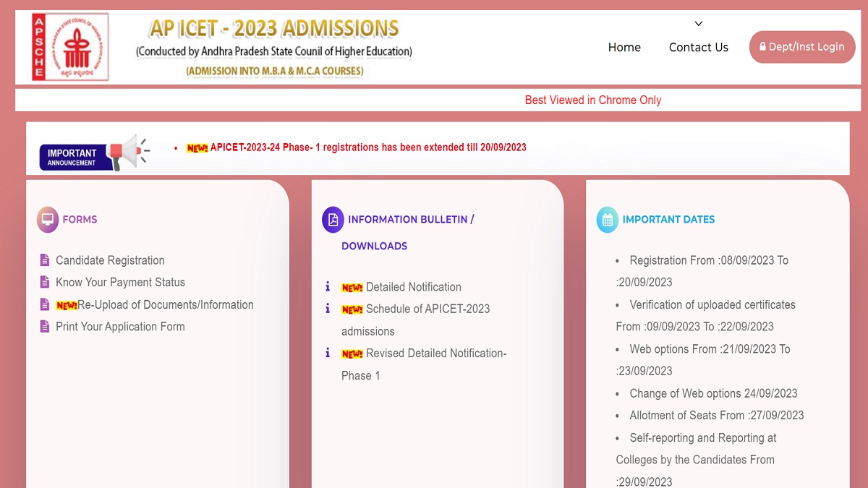Click the NEW badge in the announcement bar
The width and height of the screenshot is (868, 488).
point(197,148)
